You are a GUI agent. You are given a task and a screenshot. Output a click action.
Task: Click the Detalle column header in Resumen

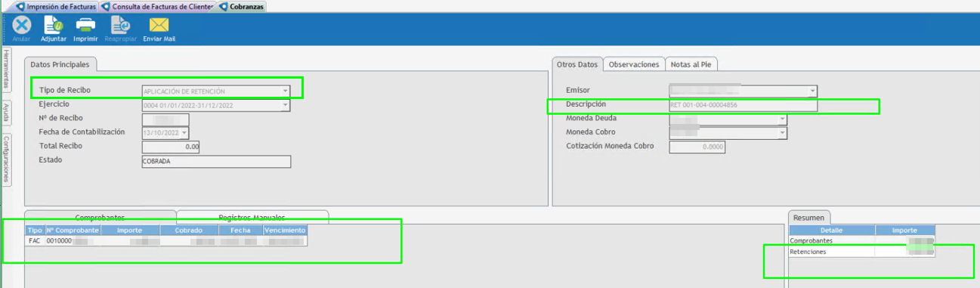[x=832, y=230]
